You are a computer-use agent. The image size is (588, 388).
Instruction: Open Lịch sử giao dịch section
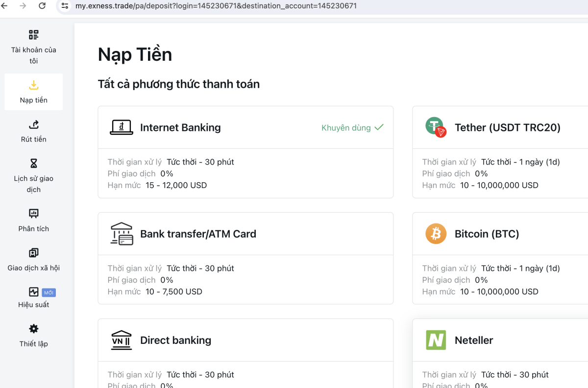point(33,175)
